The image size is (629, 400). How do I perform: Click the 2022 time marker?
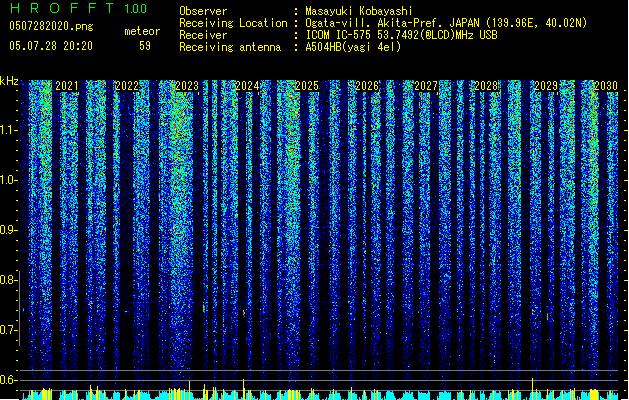(x=127, y=86)
